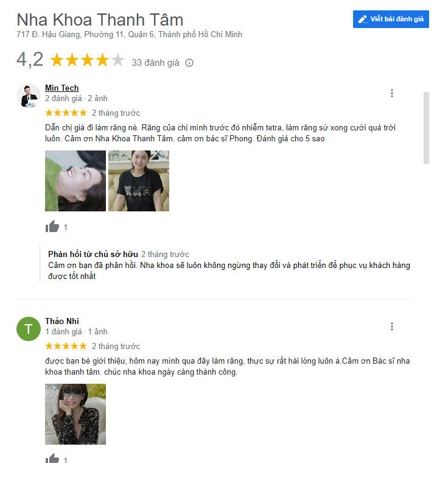View photo of woman in black t-shirt
This screenshot has width=448, height=480.
pos(139,181)
